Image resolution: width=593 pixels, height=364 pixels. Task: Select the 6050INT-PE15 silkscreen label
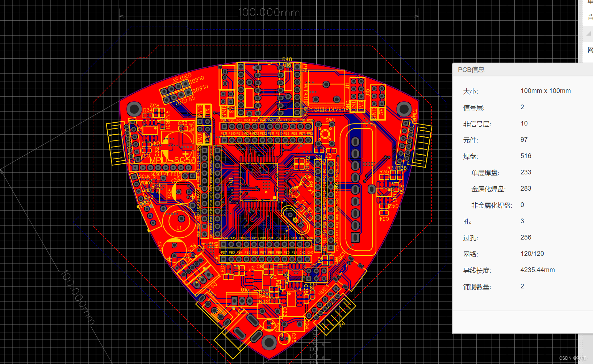click(166, 174)
